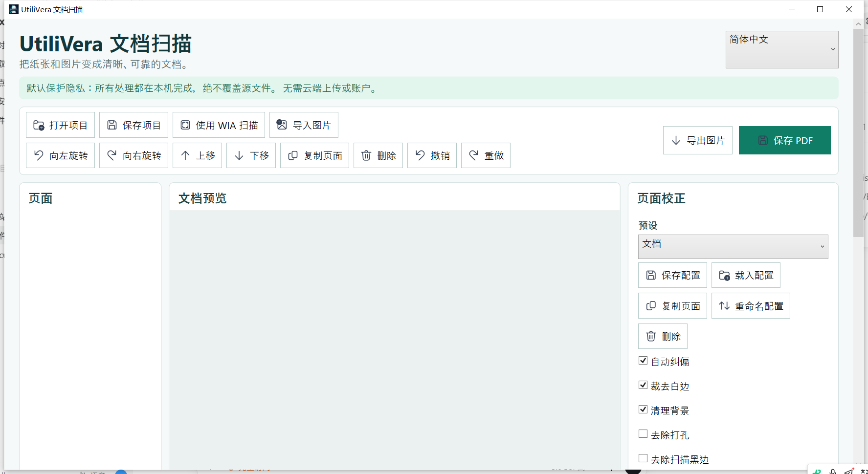Enable the 去除打孔 checkbox

pyautogui.click(x=643, y=434)
